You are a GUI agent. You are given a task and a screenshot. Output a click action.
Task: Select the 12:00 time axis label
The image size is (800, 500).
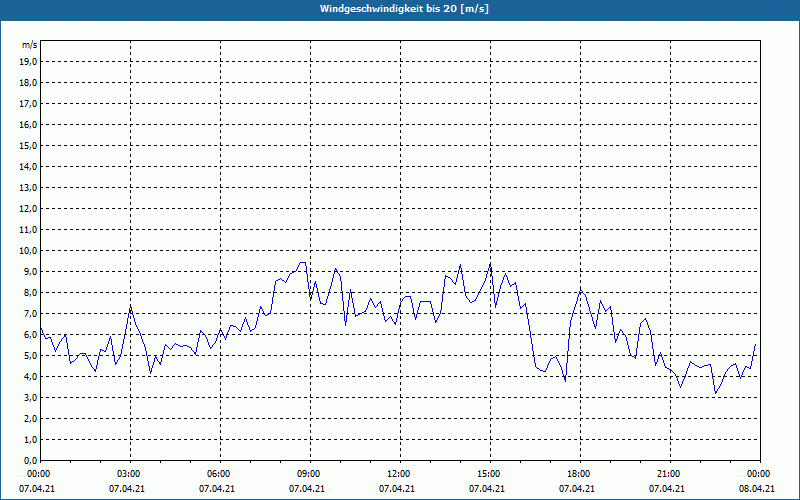[x=400, y=474]
